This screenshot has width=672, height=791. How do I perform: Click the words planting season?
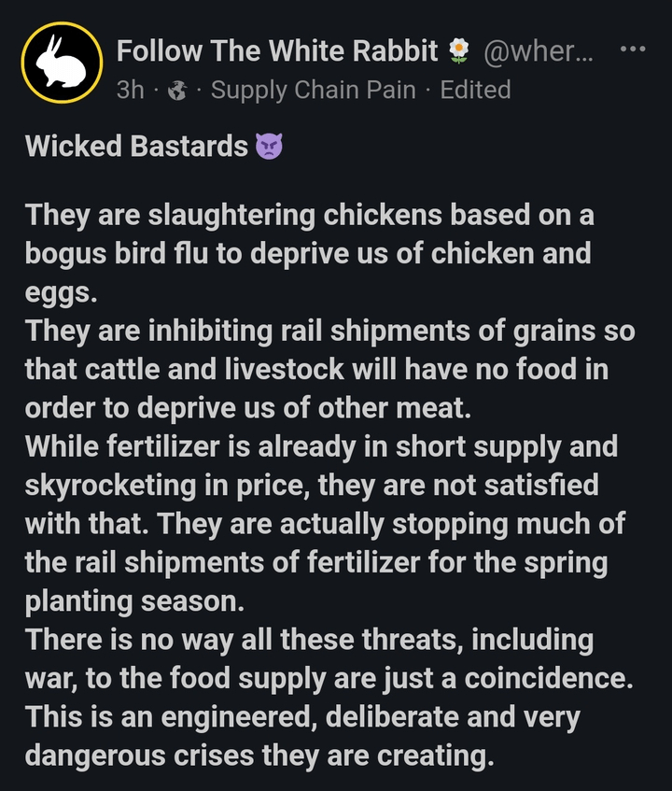click(x=133, y=601)
